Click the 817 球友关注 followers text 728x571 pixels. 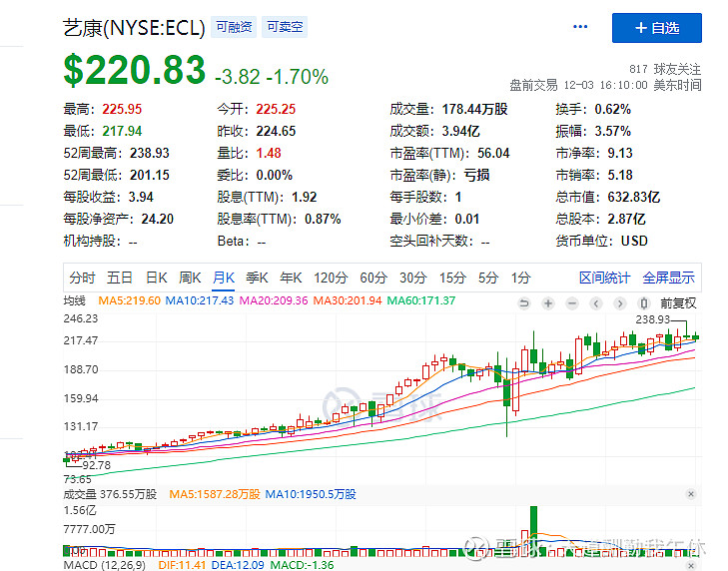coord(665,69)
